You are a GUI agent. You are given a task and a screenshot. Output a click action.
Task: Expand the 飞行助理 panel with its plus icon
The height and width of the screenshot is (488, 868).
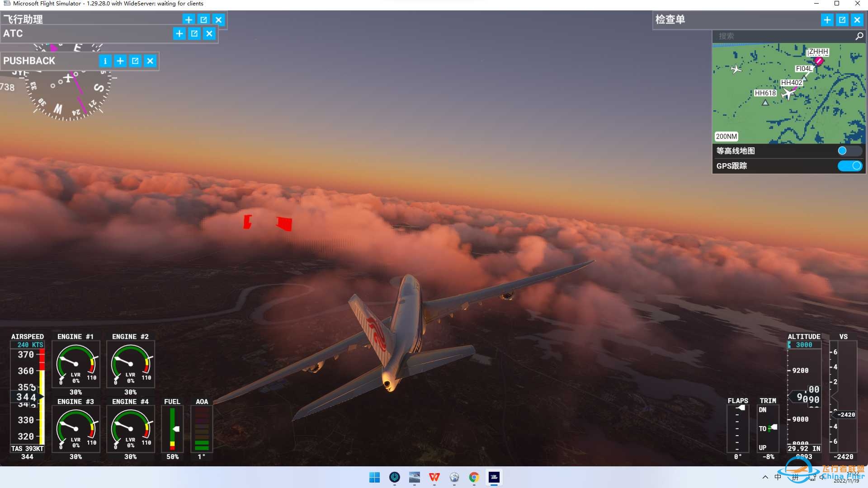click(189, 20)
